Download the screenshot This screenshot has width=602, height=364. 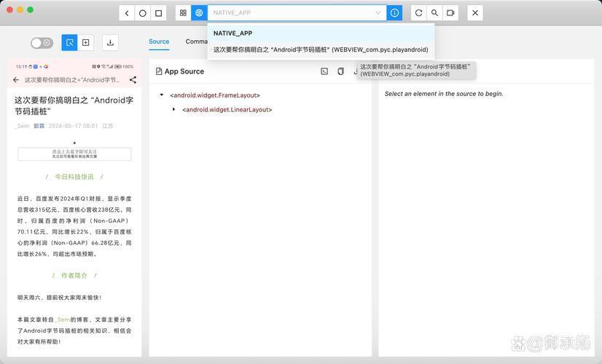pyautogui.click(x=110, y=42)
